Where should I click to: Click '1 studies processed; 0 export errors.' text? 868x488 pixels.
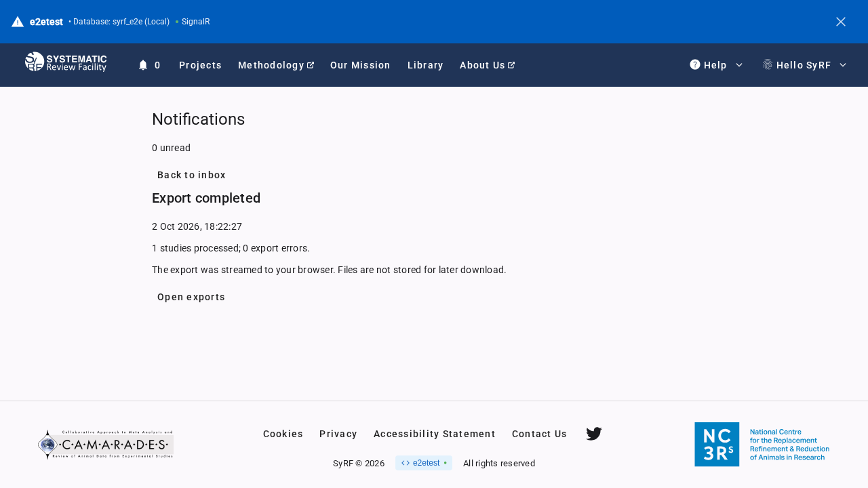coord(231,248)
